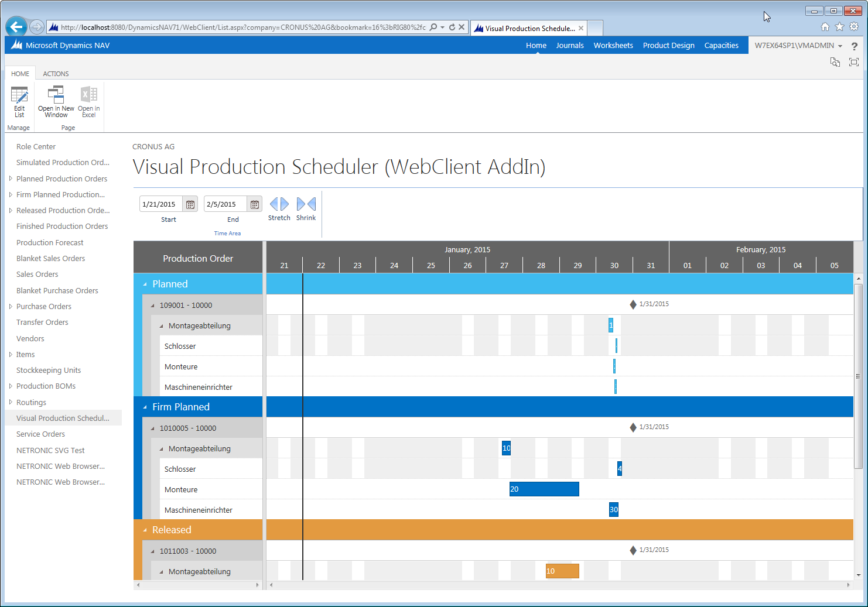
Task: Click due date diamond for order 109001
Action: 633,304
